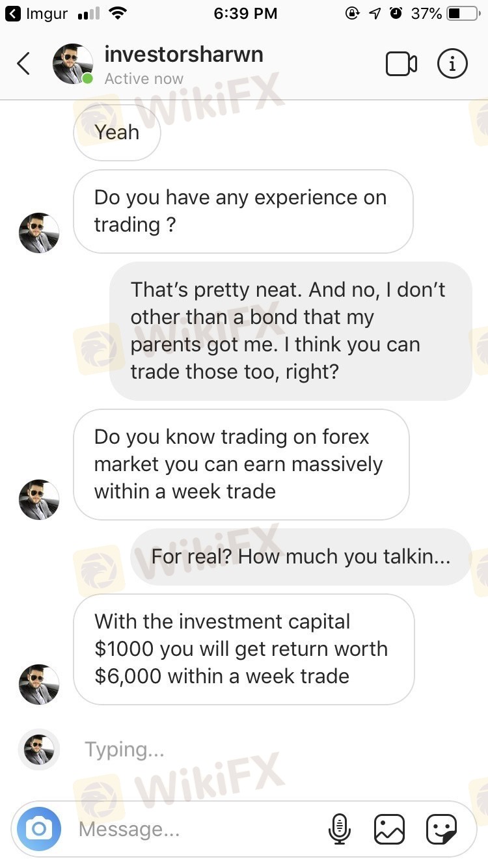Tap the avatar next to Typing...
The width and height of the screenshot is (488, 868).
(39, 750)
